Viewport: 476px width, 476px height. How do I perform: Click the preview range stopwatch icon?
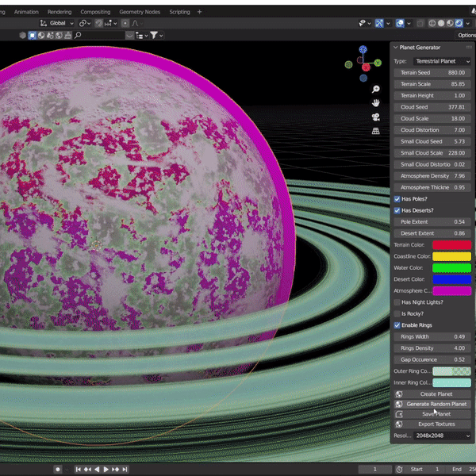399,470
